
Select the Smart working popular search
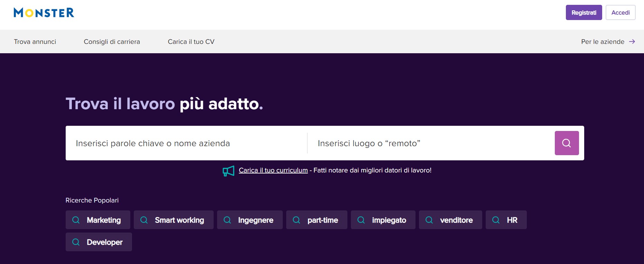click(x=179, y=220)
